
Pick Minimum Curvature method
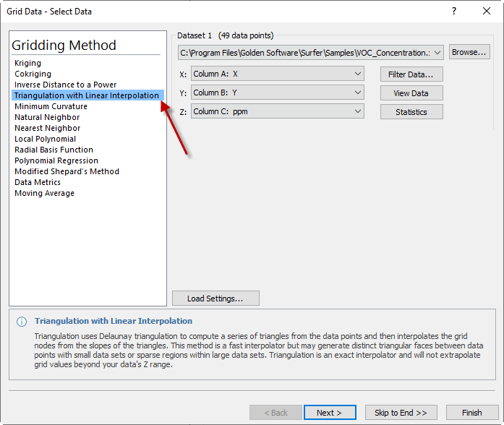point(51,106)
